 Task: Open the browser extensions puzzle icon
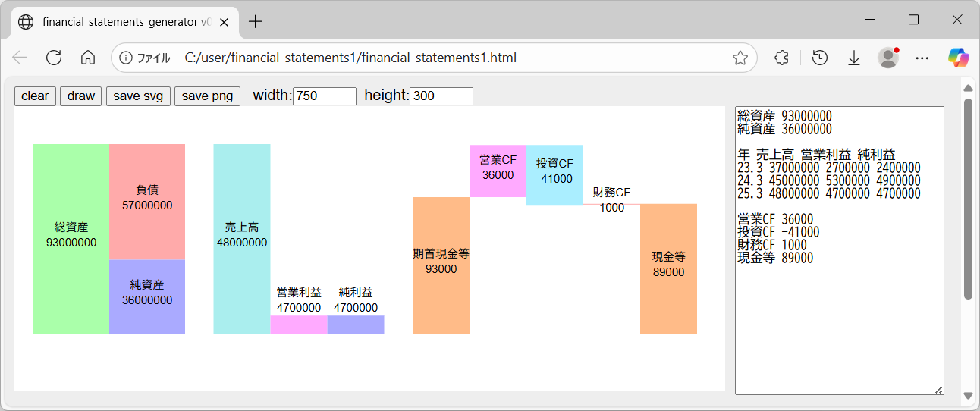coord(781,58)
